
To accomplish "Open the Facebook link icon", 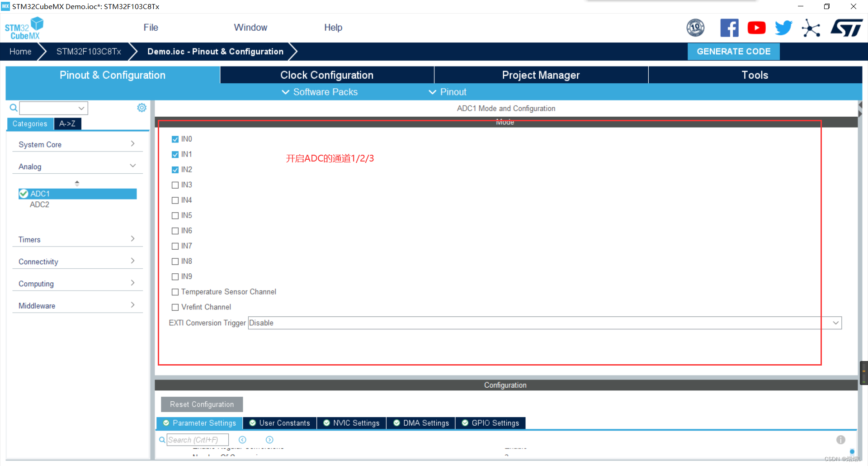I will tap(729, 28).
